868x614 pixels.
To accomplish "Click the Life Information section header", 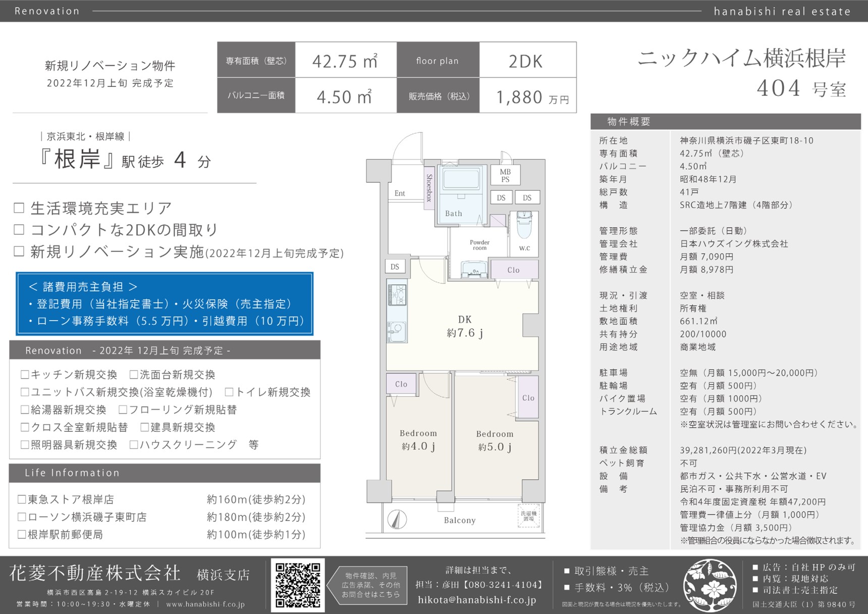I will [165, 473].
